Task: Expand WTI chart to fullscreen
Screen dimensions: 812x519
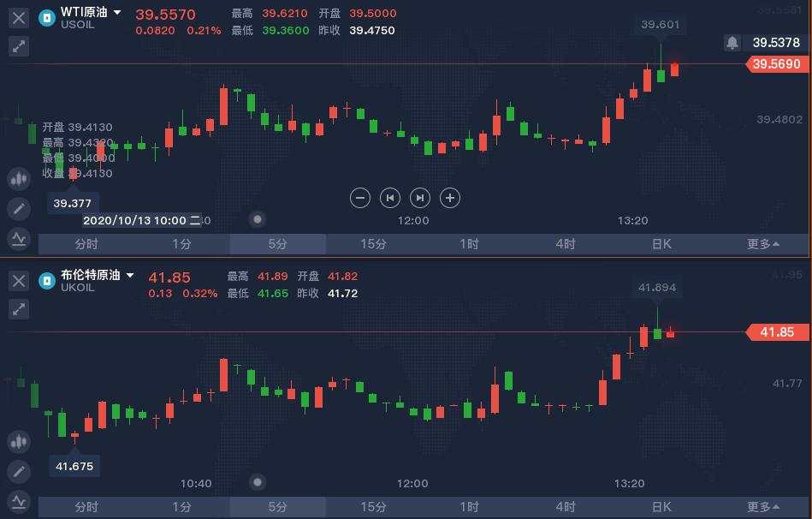Action: 19,46
